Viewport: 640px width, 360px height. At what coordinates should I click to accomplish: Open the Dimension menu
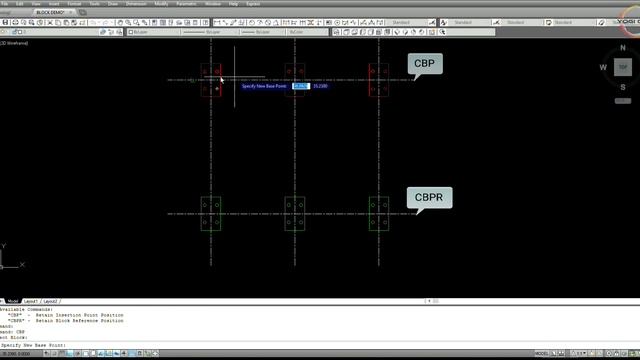click(x=136, y=4)
